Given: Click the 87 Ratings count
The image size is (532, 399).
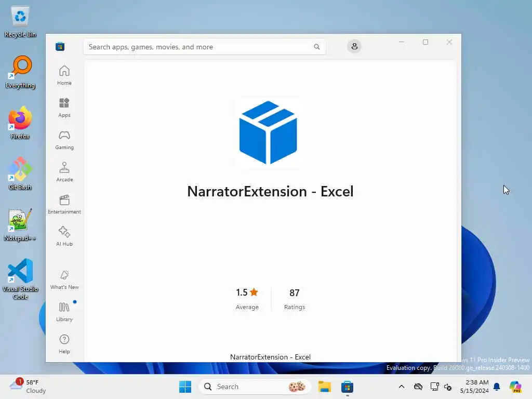Looking at the screenshot, I should point(294,299).
